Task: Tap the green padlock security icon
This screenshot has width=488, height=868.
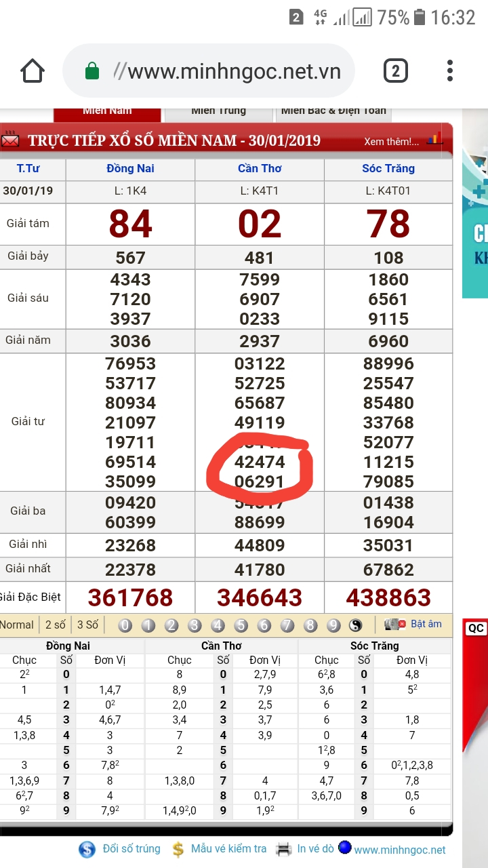Action: pos(92,71)
